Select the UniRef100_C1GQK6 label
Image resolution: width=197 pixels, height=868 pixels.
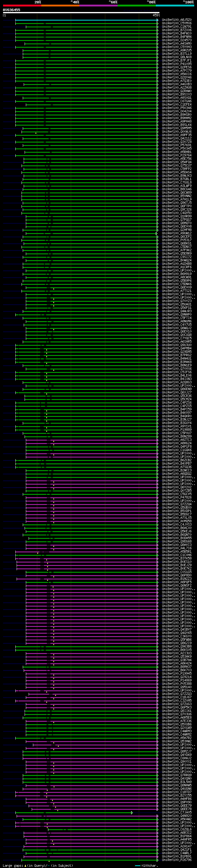(x=176, y=450)
